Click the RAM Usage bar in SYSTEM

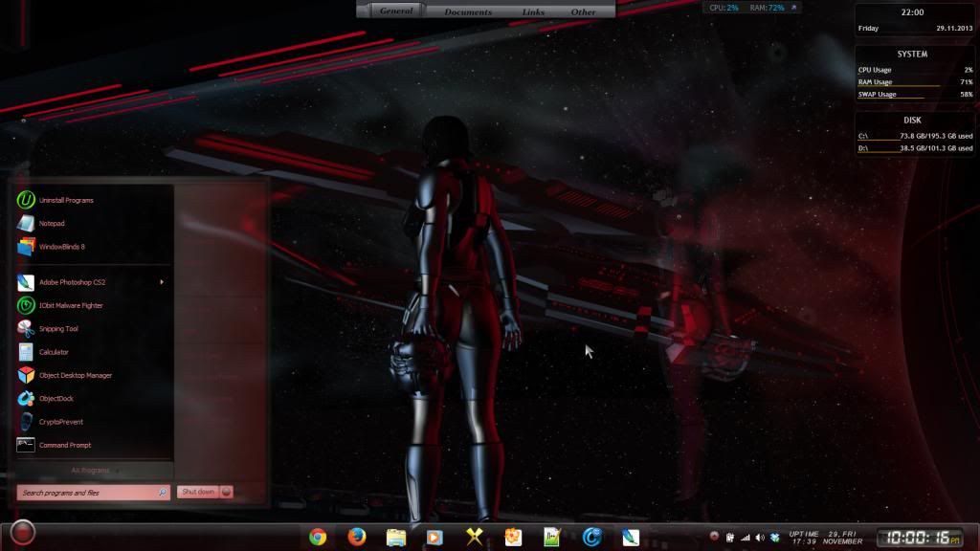click(x=915, y=82)
